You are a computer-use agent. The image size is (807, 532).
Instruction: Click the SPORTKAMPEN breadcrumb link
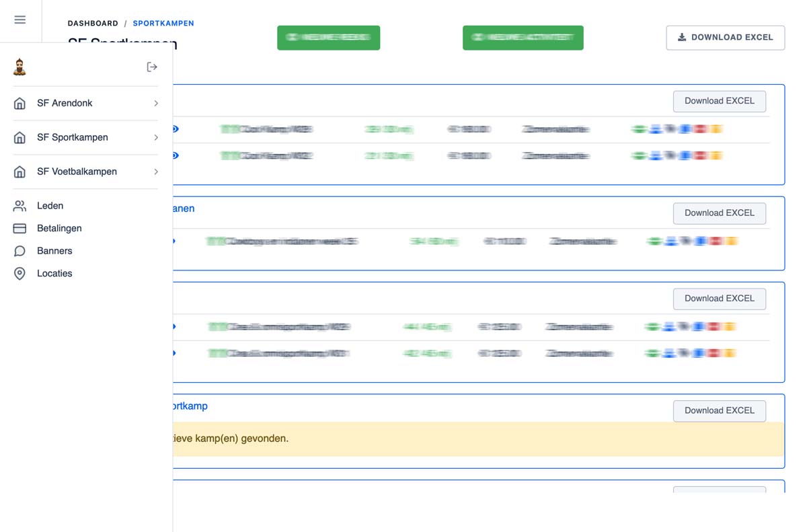pos(163,24)
